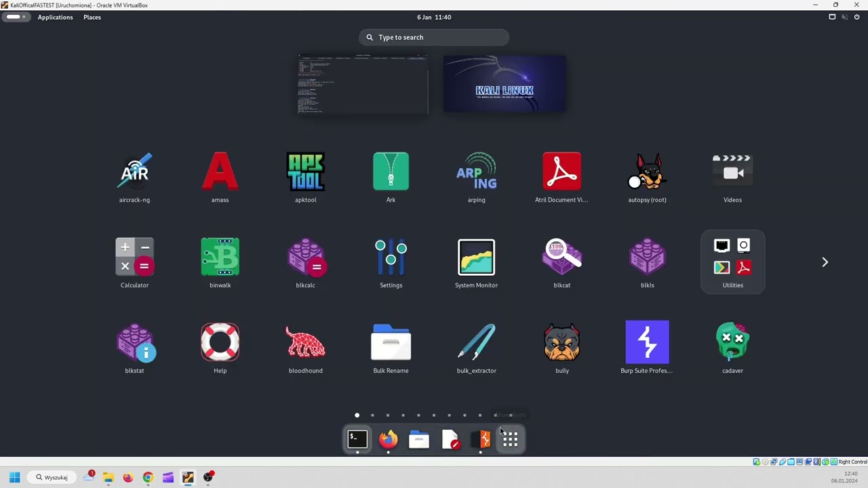Open Bulk Rename
This screenshot has height=488, width=868.
tap(391, 348)
